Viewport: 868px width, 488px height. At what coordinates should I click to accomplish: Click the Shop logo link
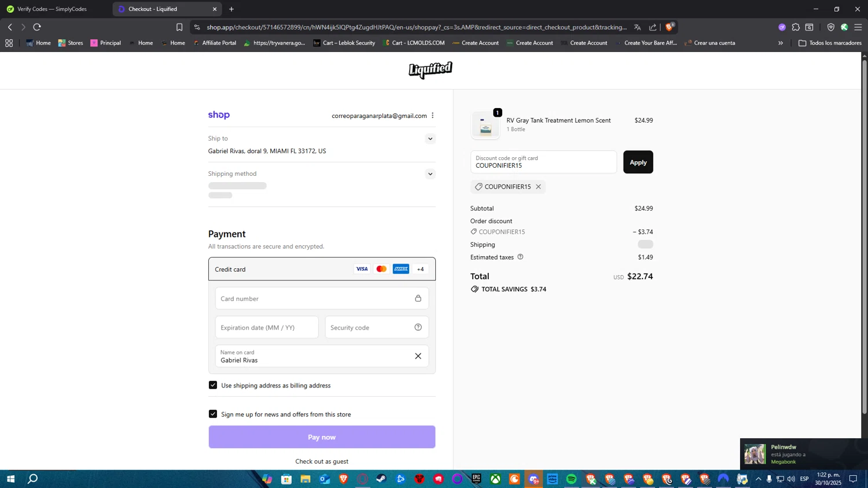(x=219, y=115)
